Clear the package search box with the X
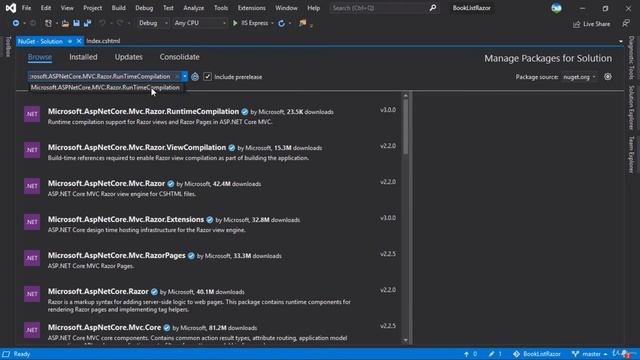 (177, 77)
